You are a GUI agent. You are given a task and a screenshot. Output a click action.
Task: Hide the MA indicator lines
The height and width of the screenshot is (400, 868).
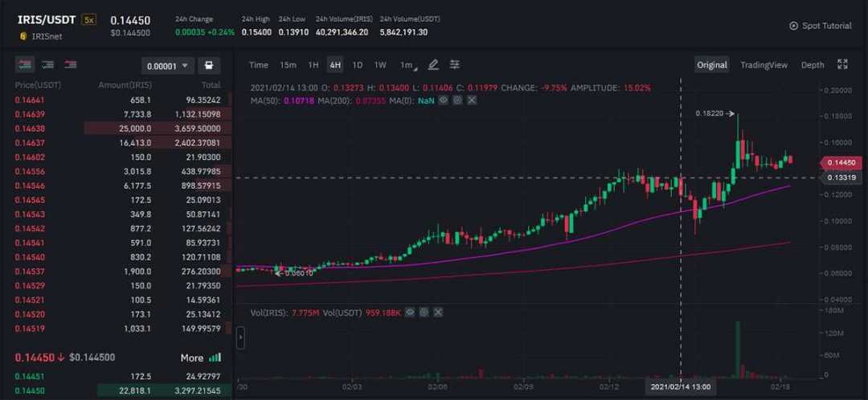pos(443,100)
